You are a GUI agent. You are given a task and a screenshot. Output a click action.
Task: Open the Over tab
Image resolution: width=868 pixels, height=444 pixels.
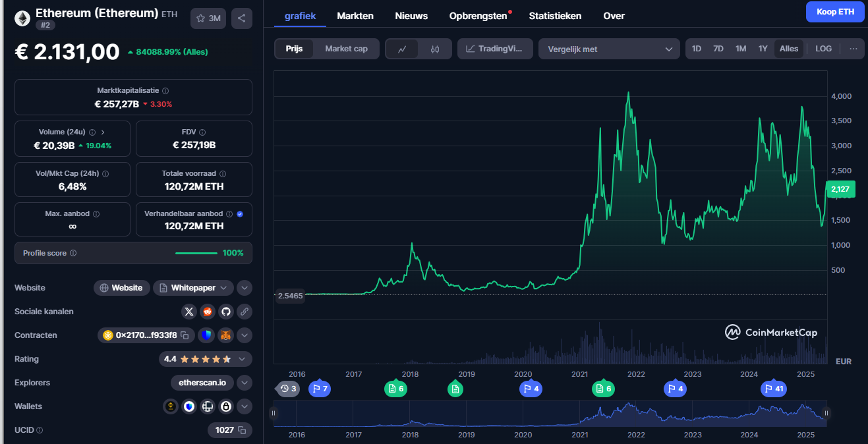tap(614, 16)
